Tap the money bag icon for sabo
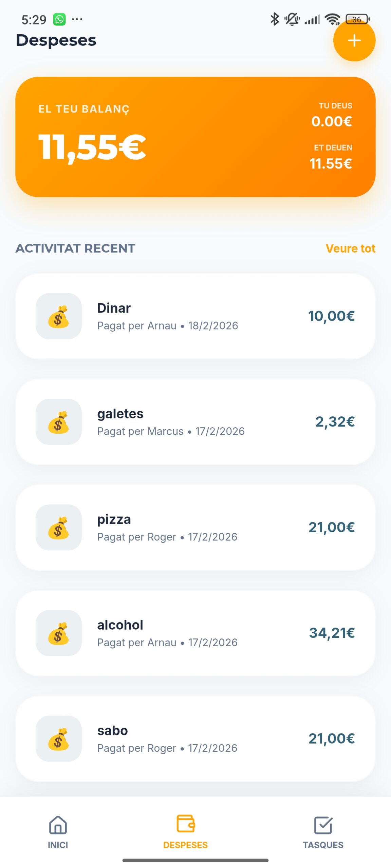The image size is (391, 868). click(x=58, y=738)
